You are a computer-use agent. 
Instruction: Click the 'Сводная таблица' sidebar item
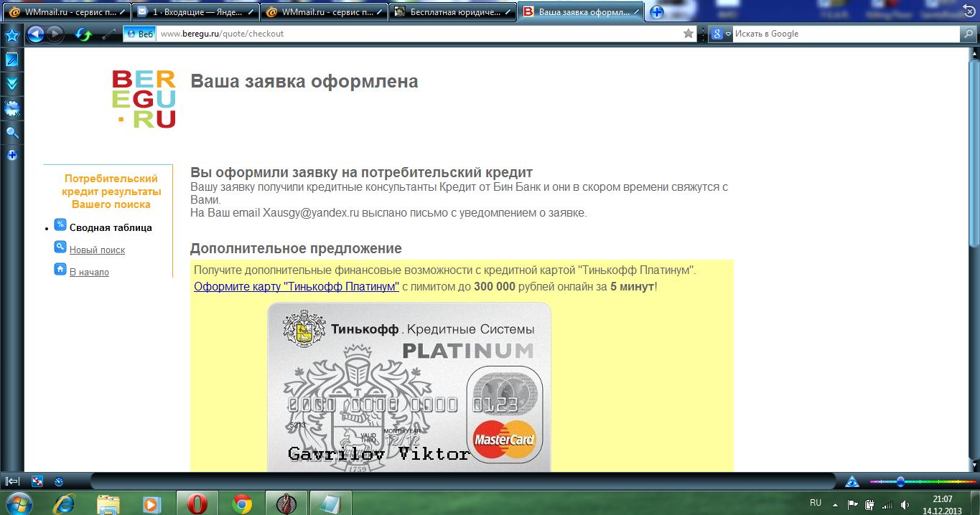111,227
